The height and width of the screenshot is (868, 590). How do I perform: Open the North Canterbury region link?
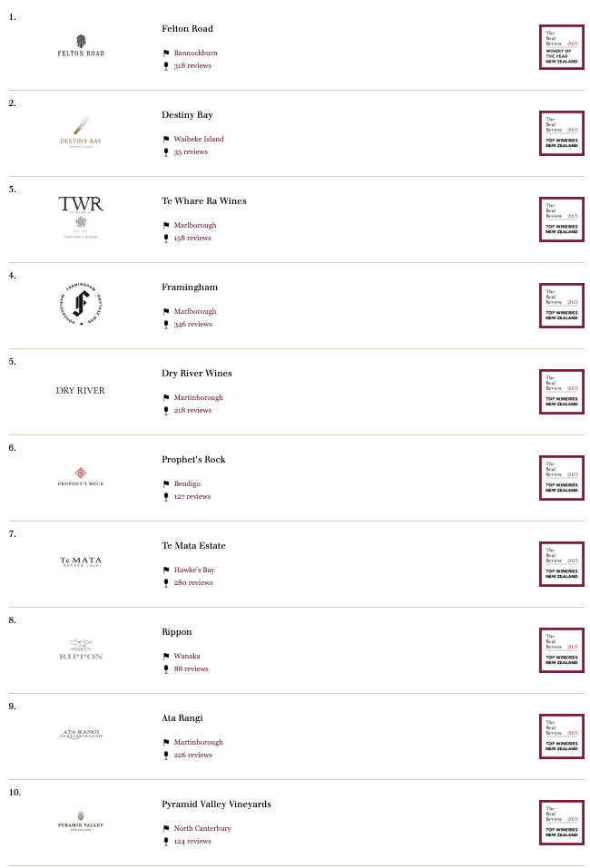202,828
